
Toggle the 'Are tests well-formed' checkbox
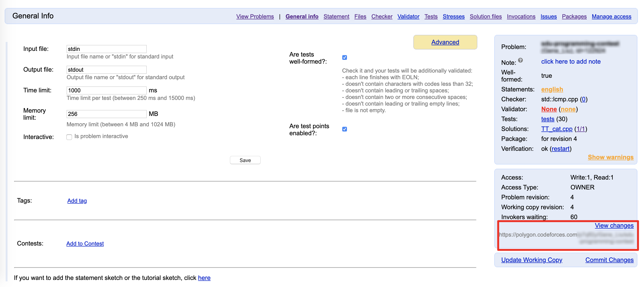click(x=345, y=57)
